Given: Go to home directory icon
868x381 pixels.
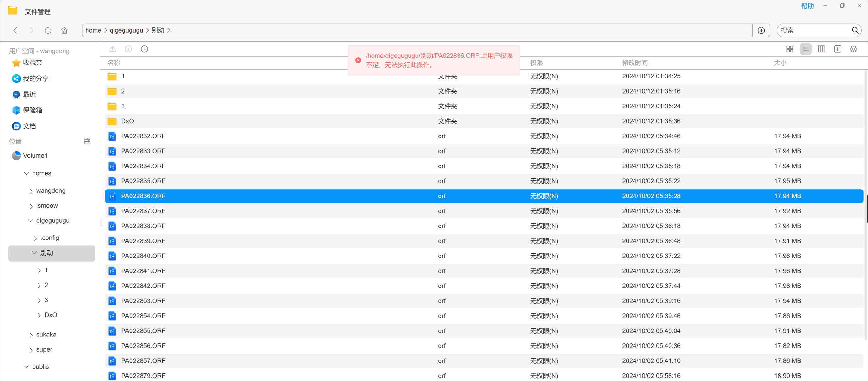Looking at the screenshot, I should click(x=64, y=30).
